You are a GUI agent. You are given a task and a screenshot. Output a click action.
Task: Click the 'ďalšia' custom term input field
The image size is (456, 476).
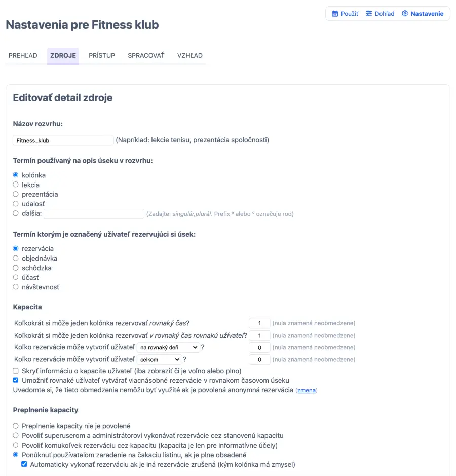point(94,214)
